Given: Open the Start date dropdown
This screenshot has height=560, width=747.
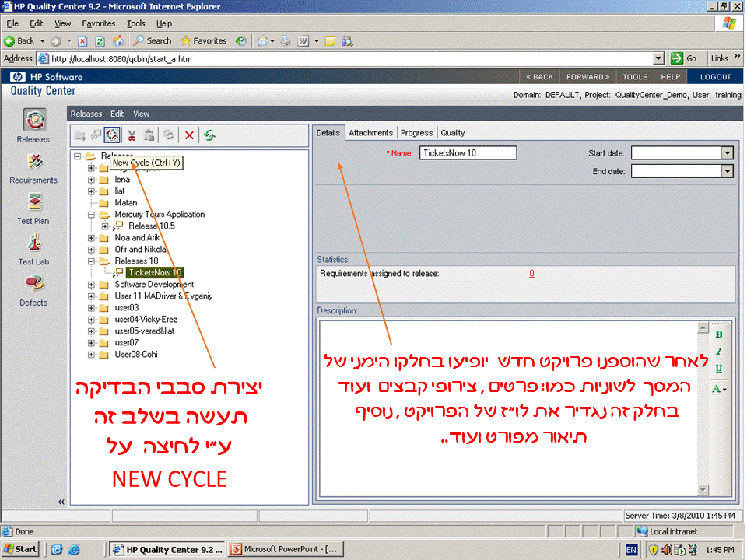Looking at the screenshot, I should 728,153.
